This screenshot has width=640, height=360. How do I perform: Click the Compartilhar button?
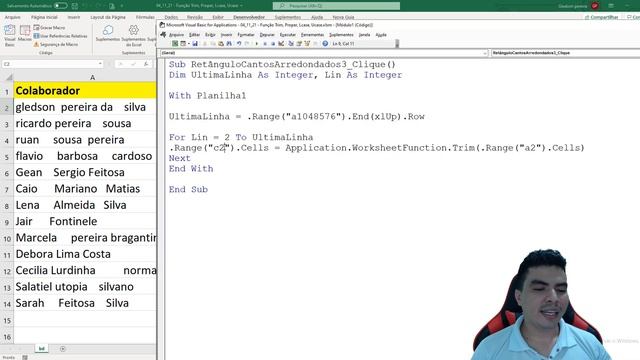[602, 17]
